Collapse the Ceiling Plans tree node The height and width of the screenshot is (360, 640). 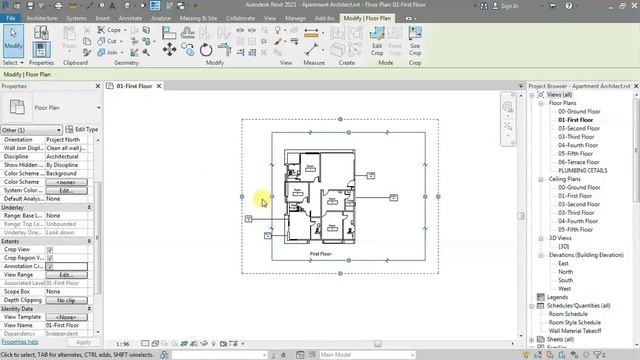point(541,179)
